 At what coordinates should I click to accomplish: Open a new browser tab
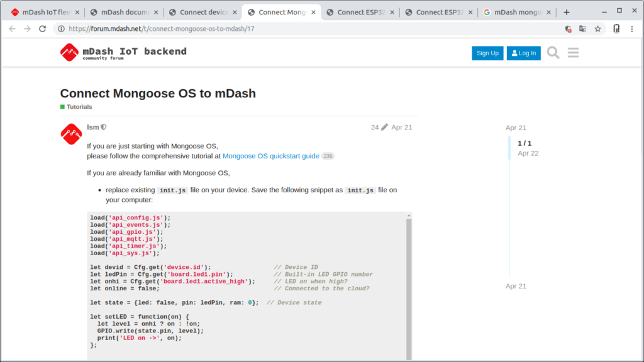pos(567,13)
